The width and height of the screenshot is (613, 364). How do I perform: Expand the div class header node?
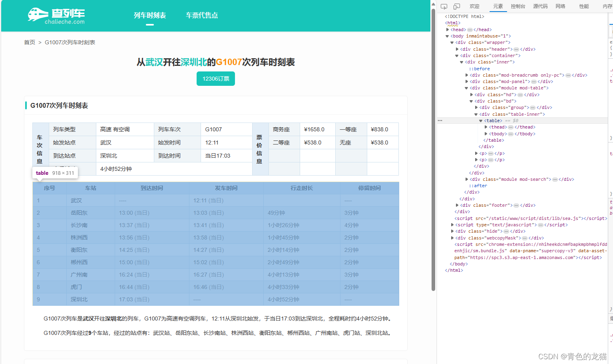(457, 49)
